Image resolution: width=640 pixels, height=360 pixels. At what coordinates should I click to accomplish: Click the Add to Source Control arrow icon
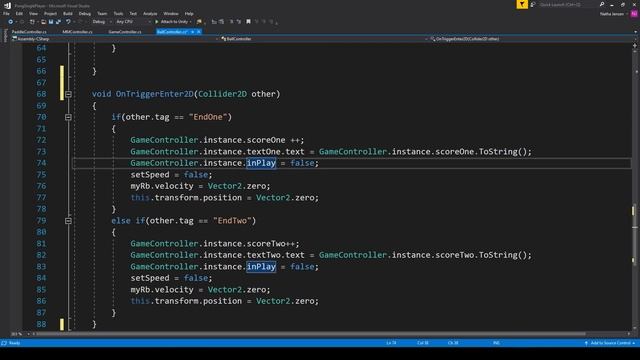click(586, 343)
